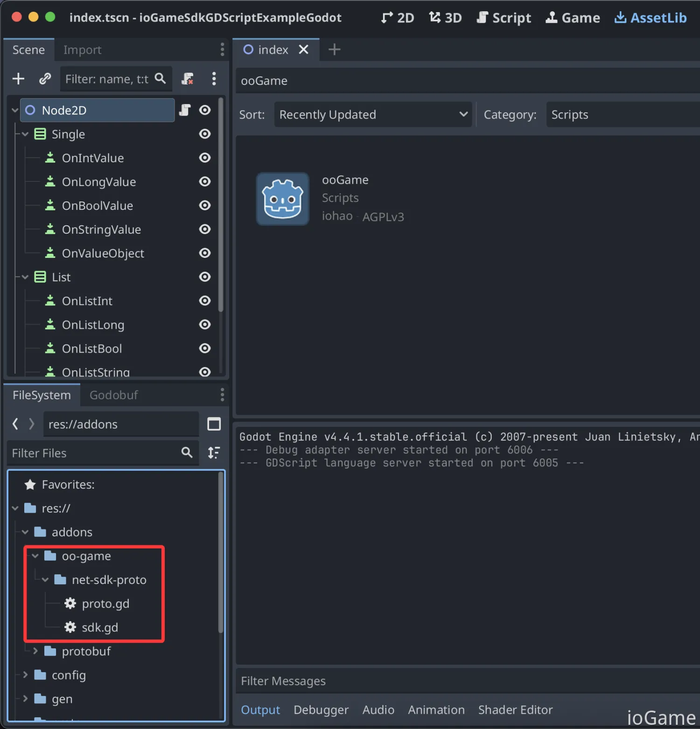This screenshot has height=729, width=700.
Task: Click the iohao author link
Action: coord(337,216)
